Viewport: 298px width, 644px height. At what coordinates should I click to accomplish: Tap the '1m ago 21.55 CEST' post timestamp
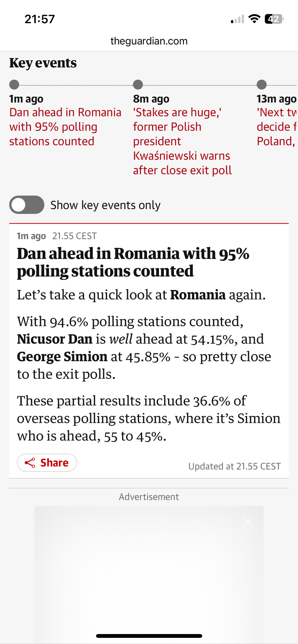point(57,236)
